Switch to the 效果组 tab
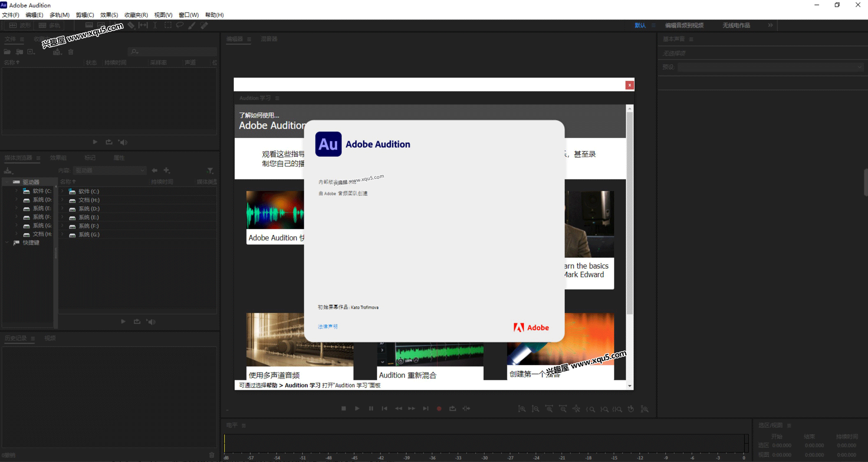 click(58, 158)
